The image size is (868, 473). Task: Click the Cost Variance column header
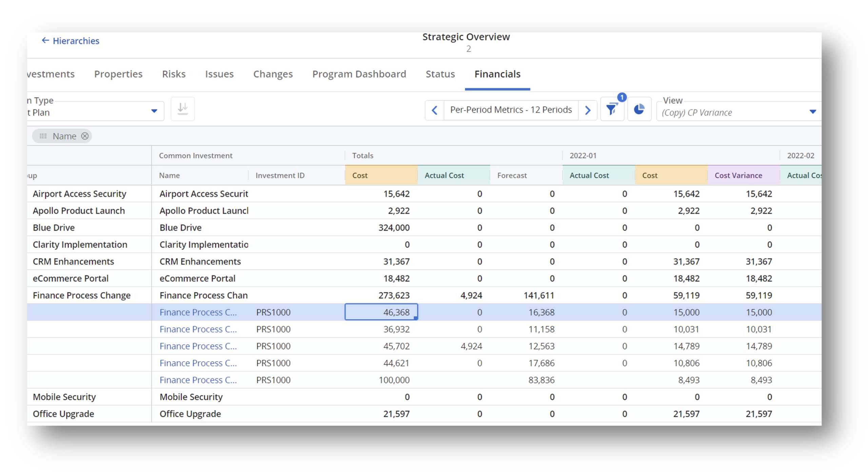(744, 175)
